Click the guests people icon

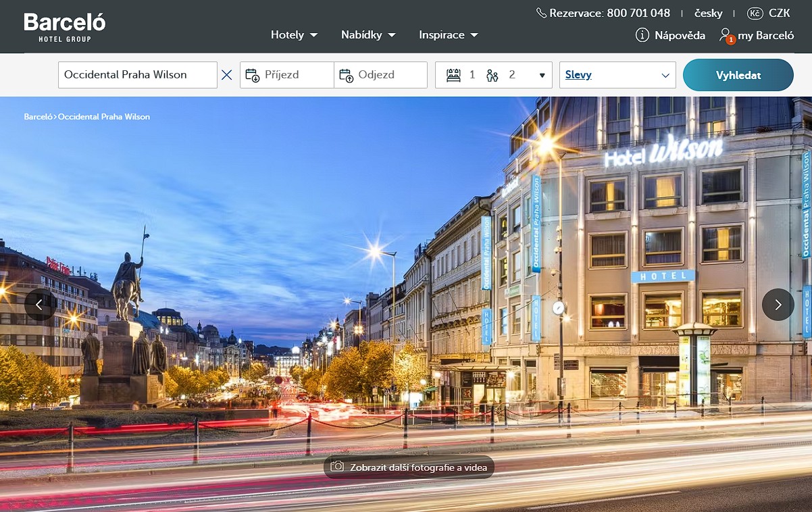tap(492, 75)
